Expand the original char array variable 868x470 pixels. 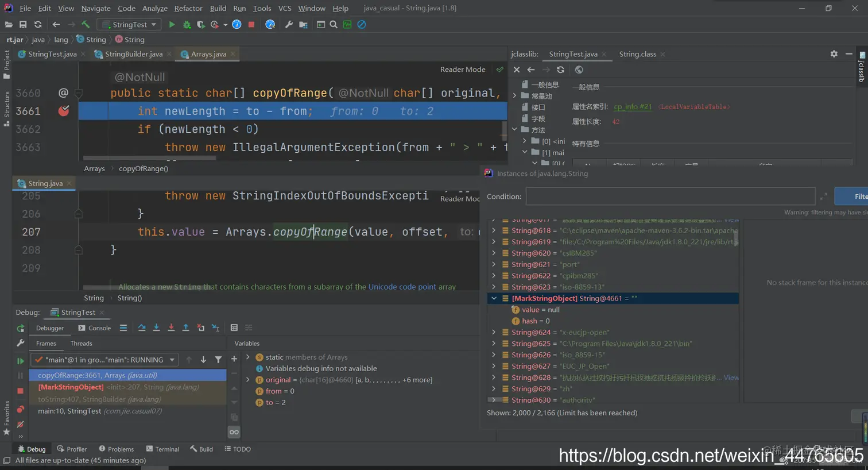pos(248,380)
